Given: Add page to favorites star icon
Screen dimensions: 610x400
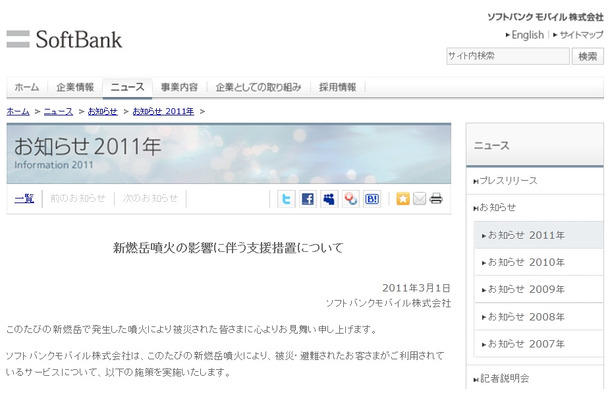Looking at the screenshot, I should coord(403,199).
